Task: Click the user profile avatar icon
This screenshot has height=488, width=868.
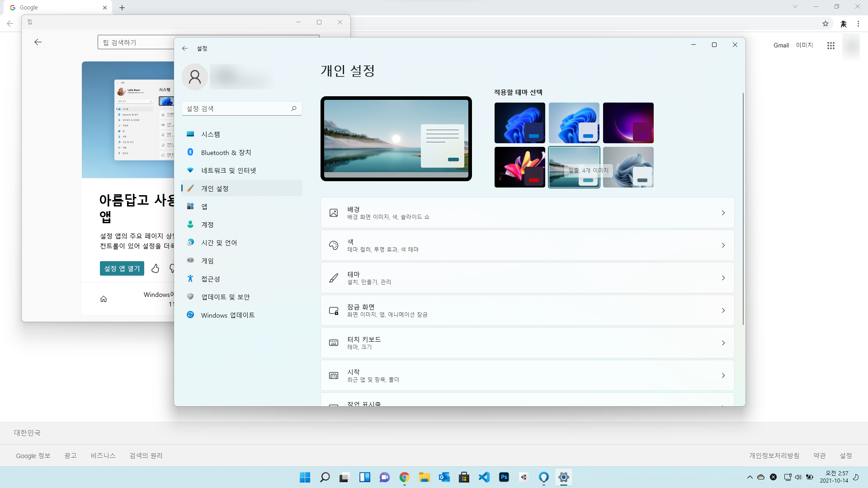Action: pyautogui.click(x=195, y=77)
